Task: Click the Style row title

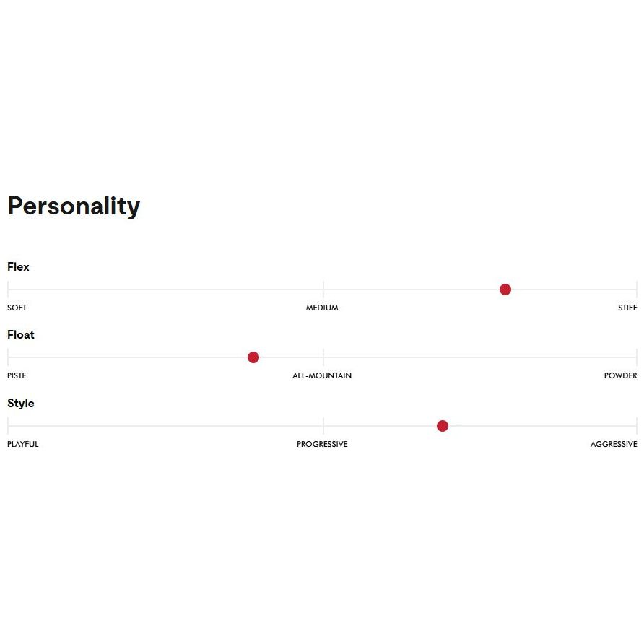Action: 21,404
